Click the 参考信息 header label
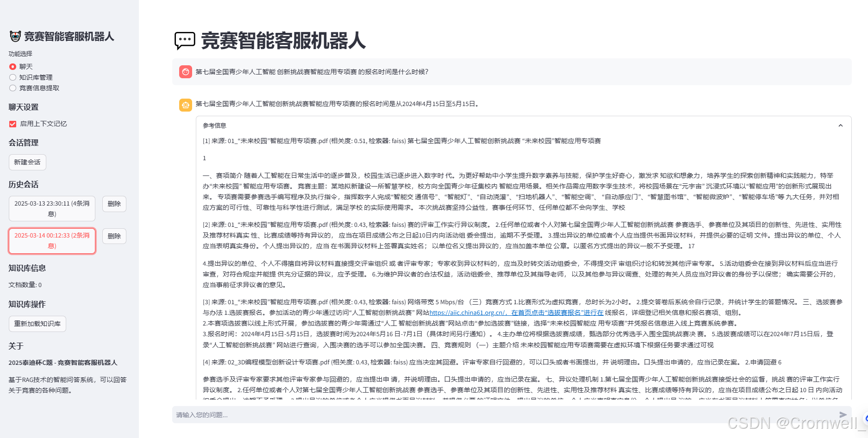The height and width of the screenshot is (438, 868). (x=214, y=125)
